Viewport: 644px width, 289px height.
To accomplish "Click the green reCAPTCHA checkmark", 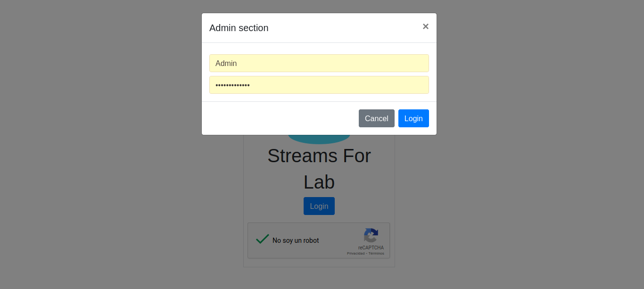I will click(262, 239).
